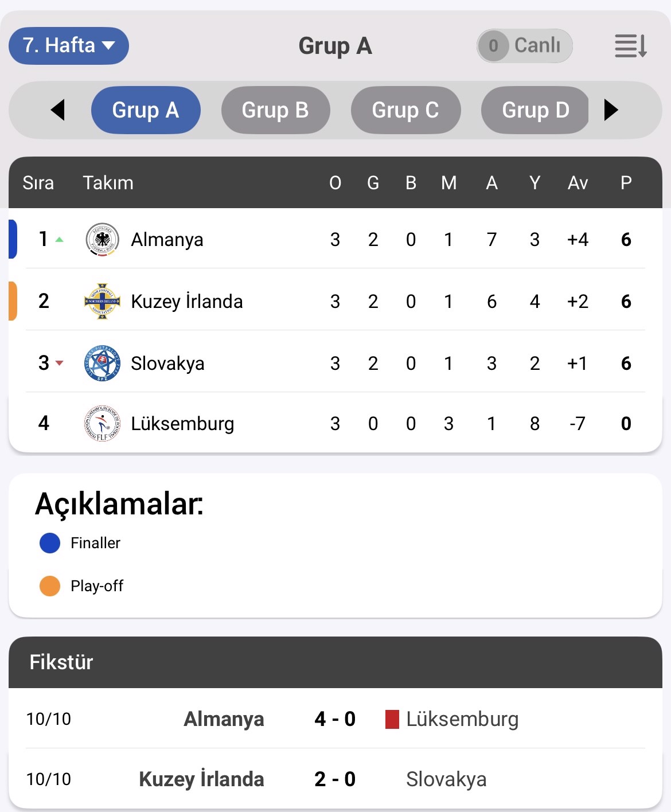The width and height of the screenshot is (671, 812).
Task: Click the red card icon beside Lüksemburg
Action: [392, 719]
